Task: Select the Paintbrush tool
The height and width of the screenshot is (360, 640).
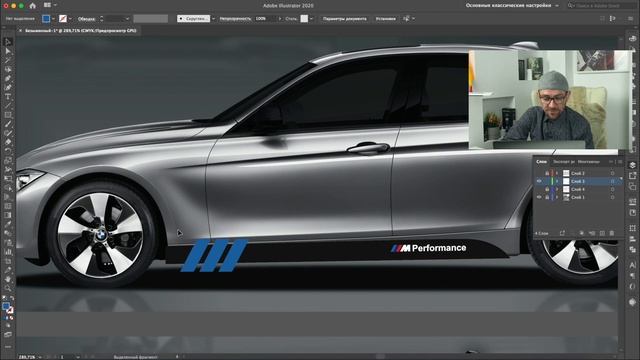Action: [8, 124]
